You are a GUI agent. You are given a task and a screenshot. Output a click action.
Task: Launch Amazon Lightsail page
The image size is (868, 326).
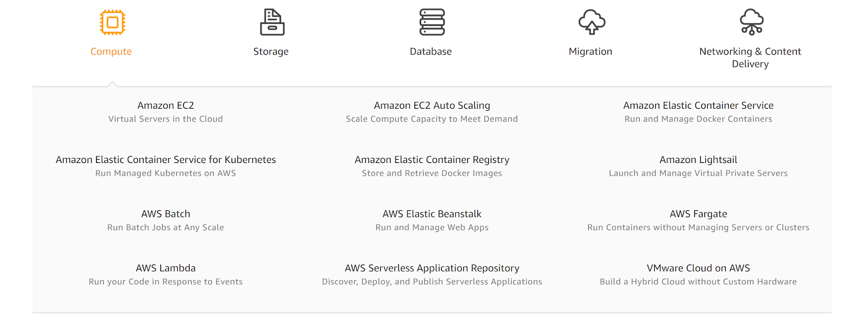point(698,159)
